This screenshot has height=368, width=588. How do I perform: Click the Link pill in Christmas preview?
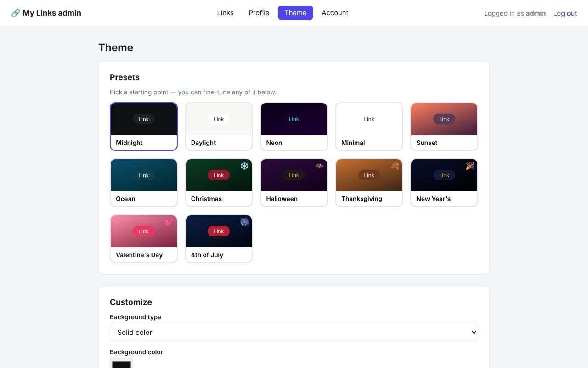[219, 175]
